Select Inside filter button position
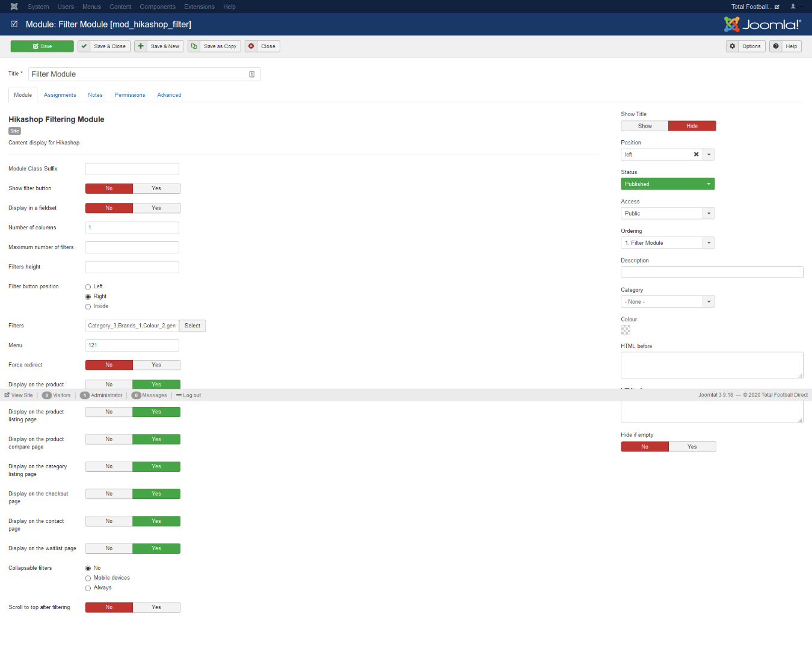 click(88, 307)
